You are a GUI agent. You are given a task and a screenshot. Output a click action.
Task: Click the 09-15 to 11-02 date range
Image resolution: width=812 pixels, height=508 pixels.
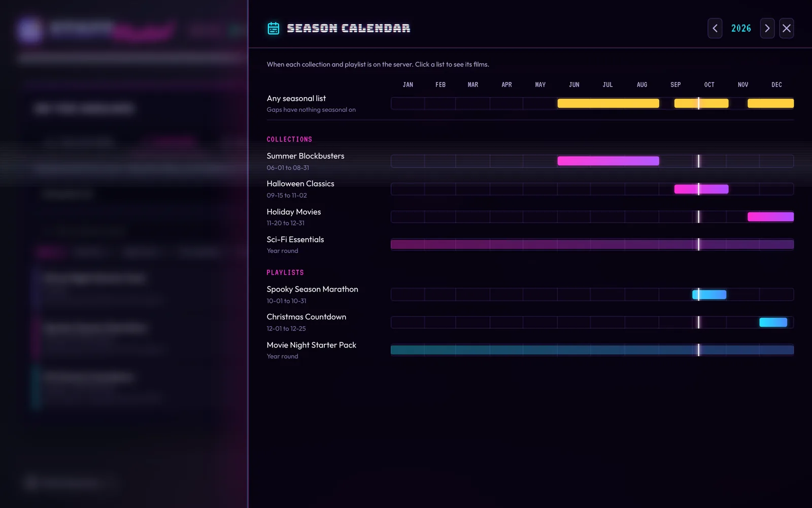tap(287, 196)
